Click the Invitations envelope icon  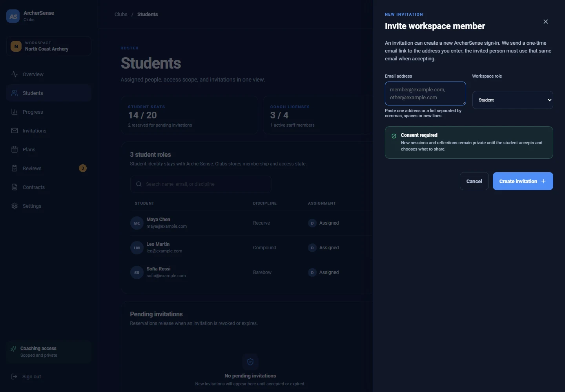click(x=15, y=131)
